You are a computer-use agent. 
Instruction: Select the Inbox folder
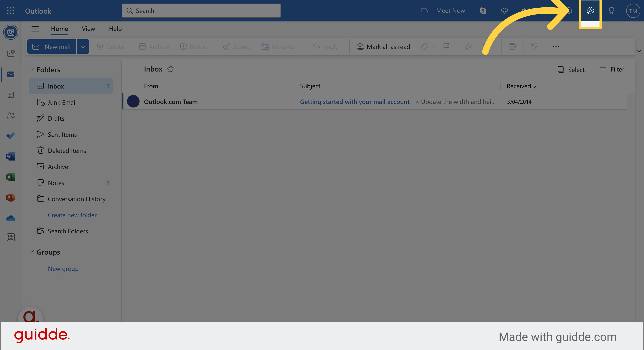point(70,86)
